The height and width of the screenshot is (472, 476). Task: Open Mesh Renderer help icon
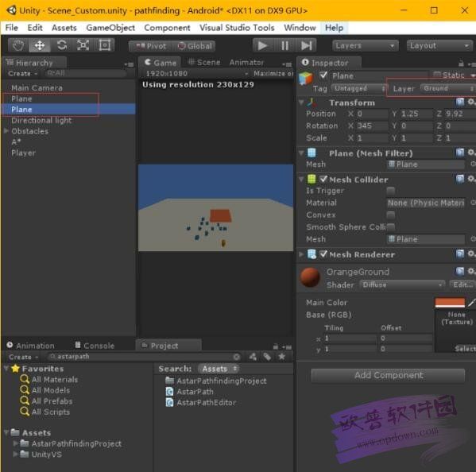460,253
